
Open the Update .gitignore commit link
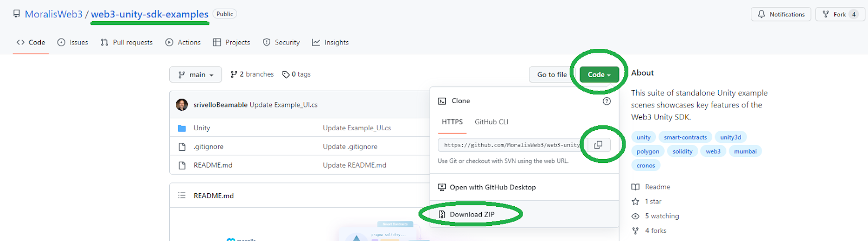click(350, 147)
